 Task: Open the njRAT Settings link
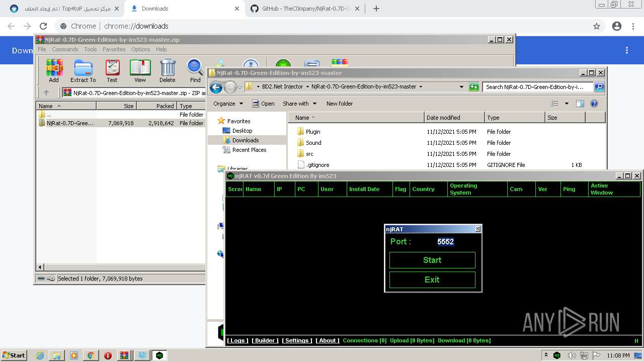(297, 340)
